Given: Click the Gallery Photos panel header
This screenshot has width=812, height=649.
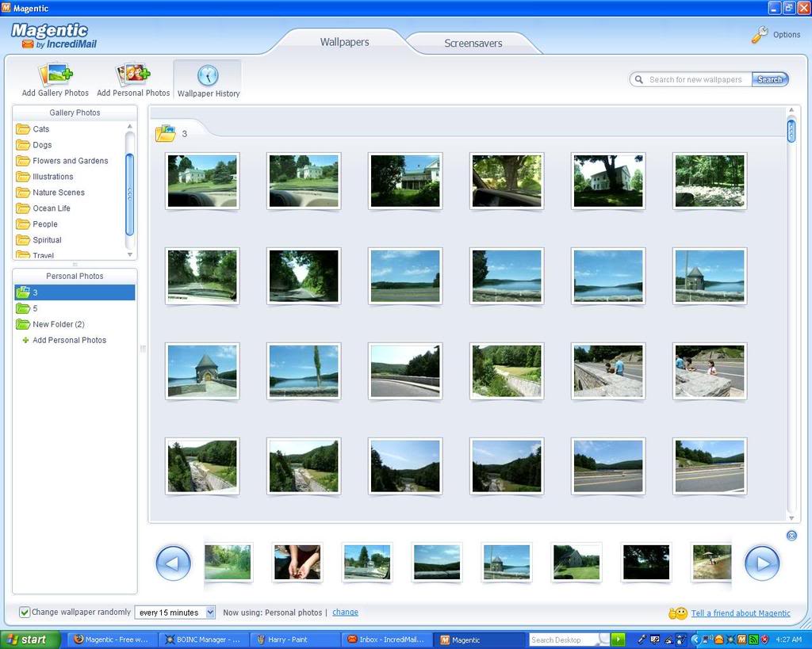Looking at the screenshot, I should pos(75,113).
